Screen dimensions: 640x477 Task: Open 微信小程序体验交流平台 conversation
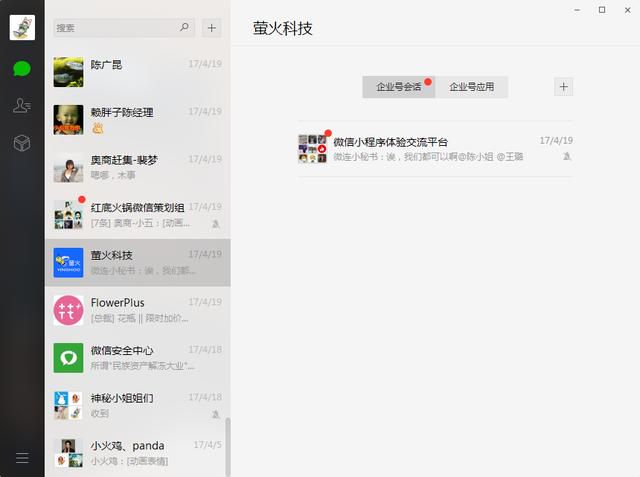[x=436, y=149]
